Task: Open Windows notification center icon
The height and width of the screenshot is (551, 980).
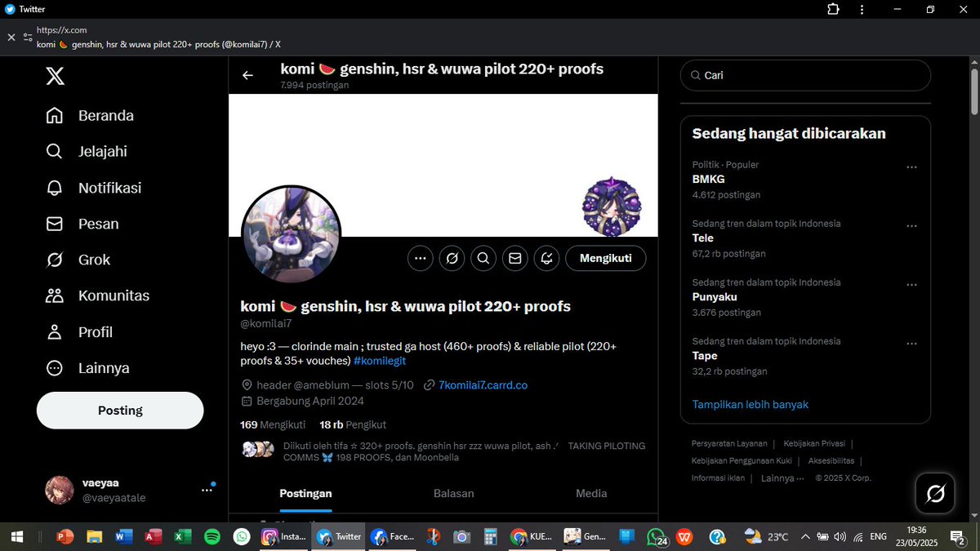Action: (958, 536)
